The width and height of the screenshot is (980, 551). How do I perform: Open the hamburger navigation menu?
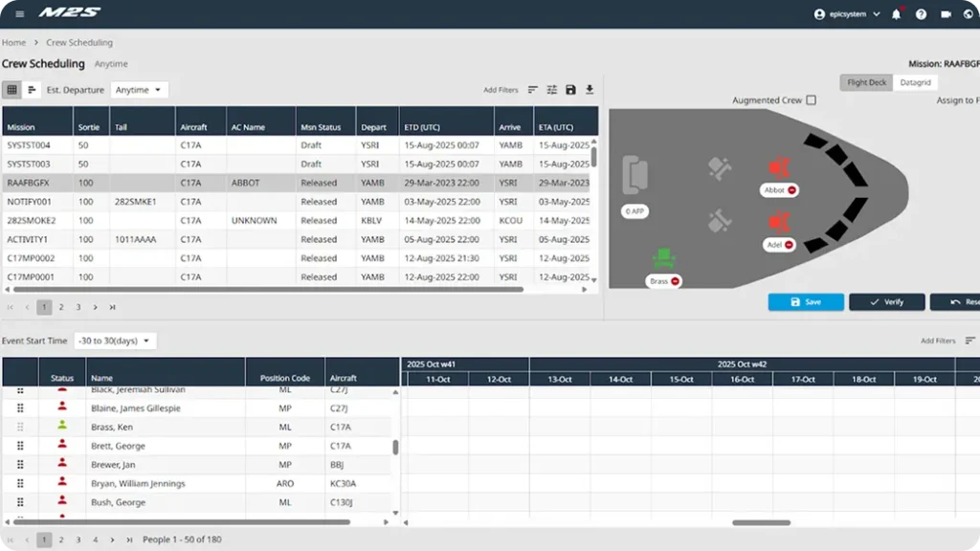coord(20,13)
